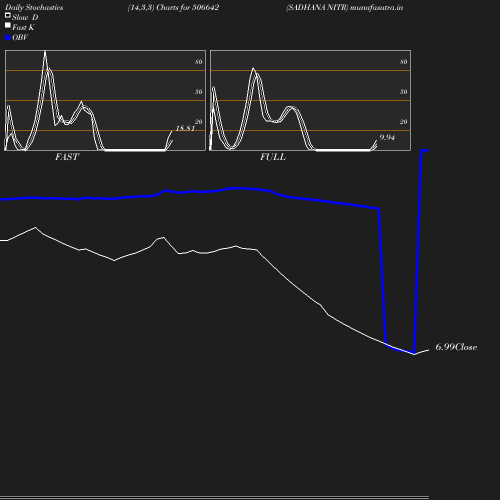Image resolution: width=500 pixels, height=500 pixels.
Task: Click the Daily Stochastics title text
Action: click(x=34, y=7)
